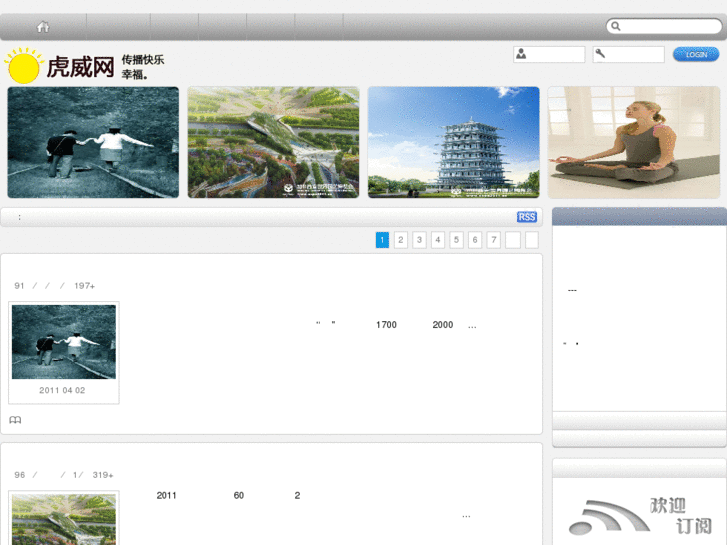
Task: Go to page 6
Action: click(475, 240)
